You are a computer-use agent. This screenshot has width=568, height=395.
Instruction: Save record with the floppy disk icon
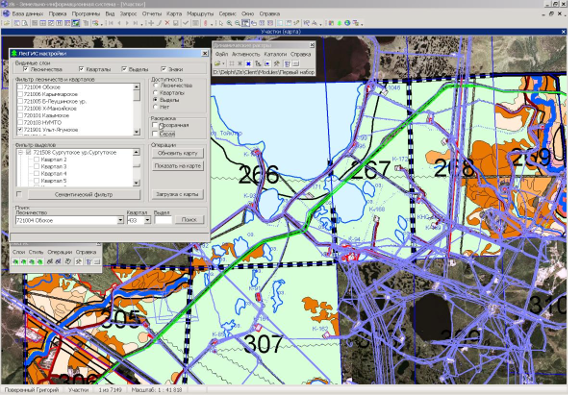click(175, 23)
